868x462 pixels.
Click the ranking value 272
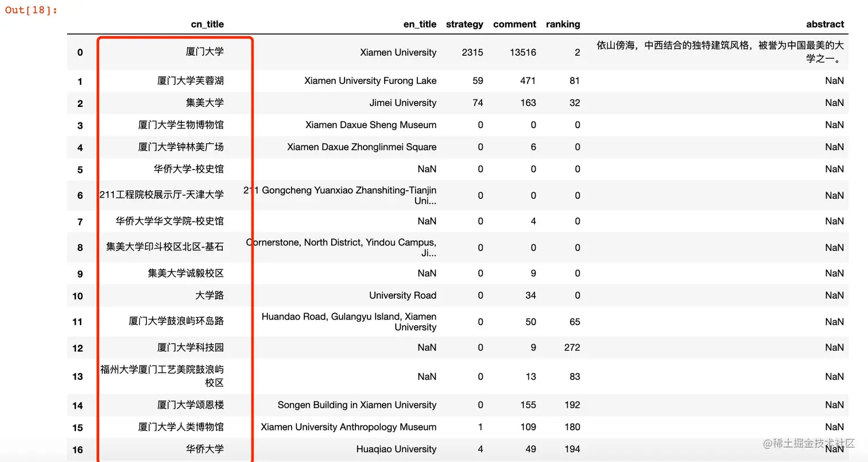[x=572, y=348]
